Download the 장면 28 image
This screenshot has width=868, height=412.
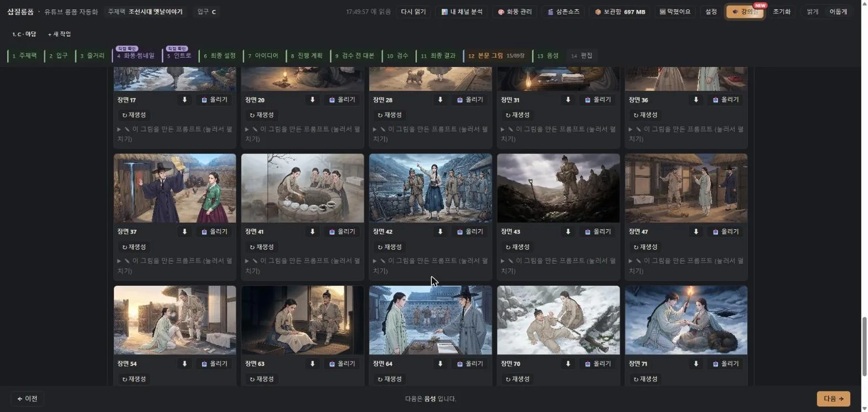coord(440,100)
